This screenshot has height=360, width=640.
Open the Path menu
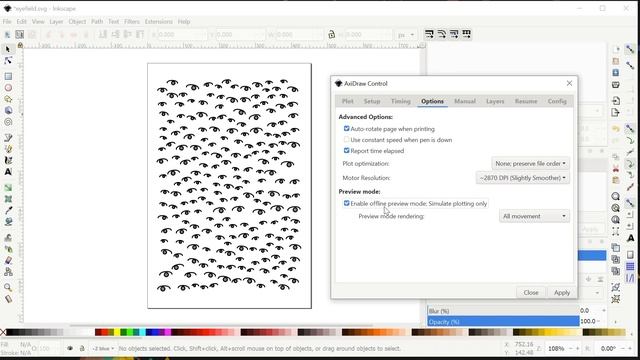(x=97, y=22)
